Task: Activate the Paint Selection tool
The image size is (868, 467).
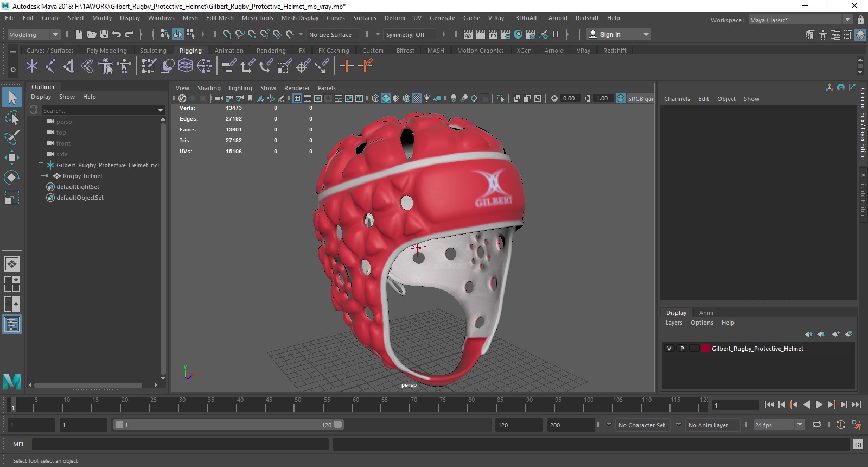Action: click(x=12, y=137)
